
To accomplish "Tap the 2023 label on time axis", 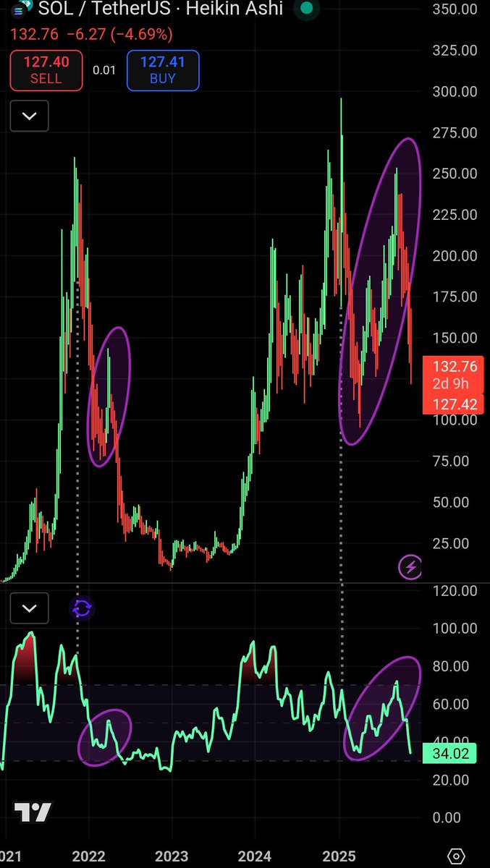I will point(172,856).
